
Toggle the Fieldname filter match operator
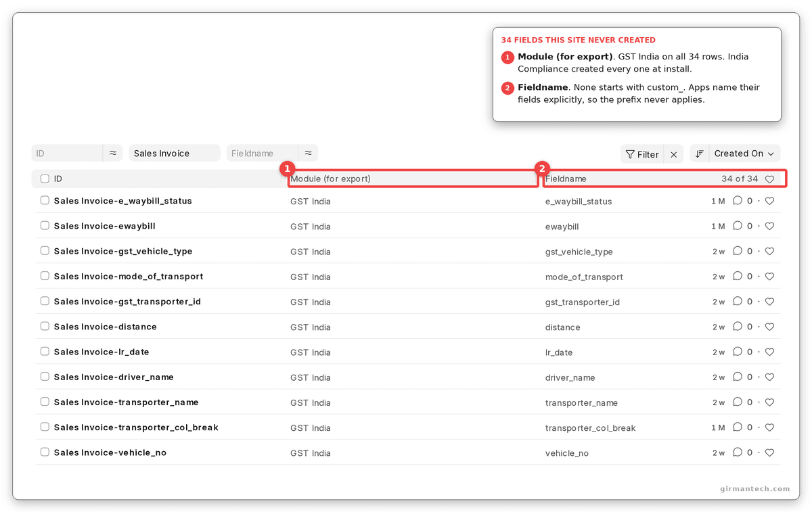click(x=308, y=153)
